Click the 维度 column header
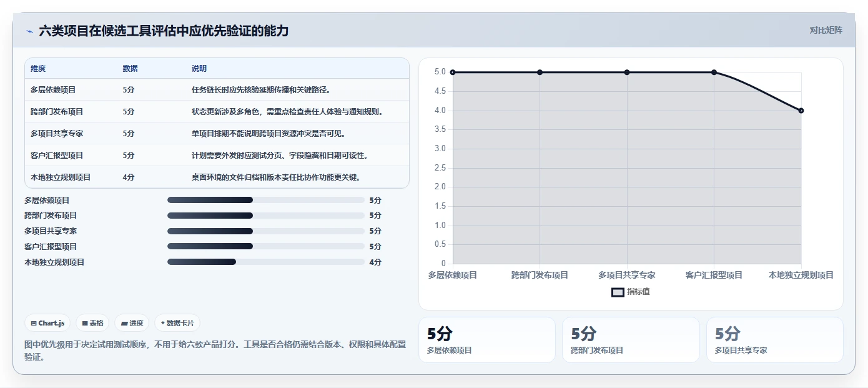The width and height of the screenshot is (868, 388). pos(38,69)
